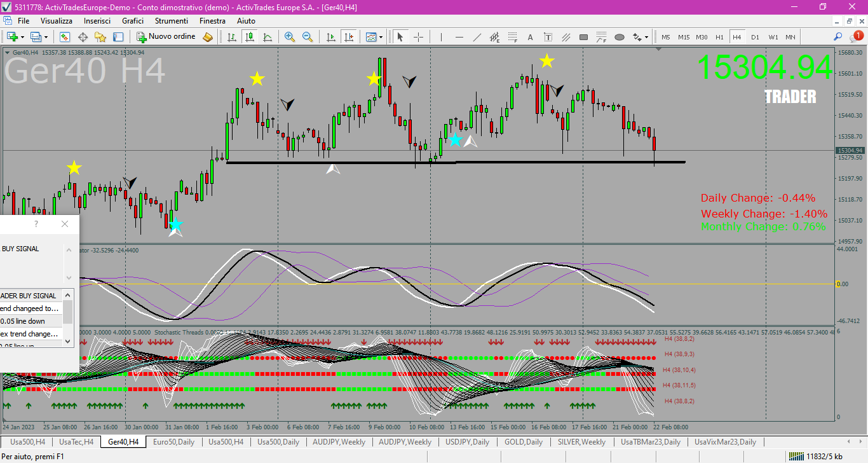The image size is (868, 463).
Task: Open the Grafici menu
Action: pyautogui.click(x=133, y=21)
